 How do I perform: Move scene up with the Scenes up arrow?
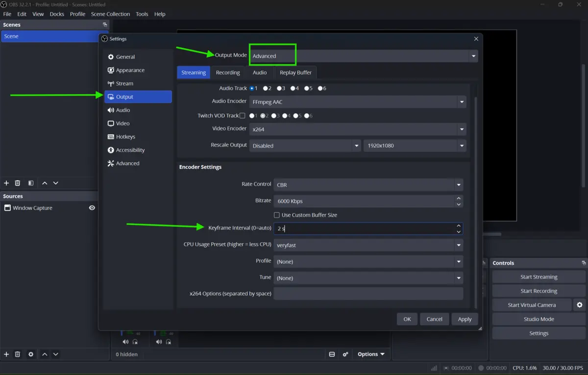(x=45, y=183)
